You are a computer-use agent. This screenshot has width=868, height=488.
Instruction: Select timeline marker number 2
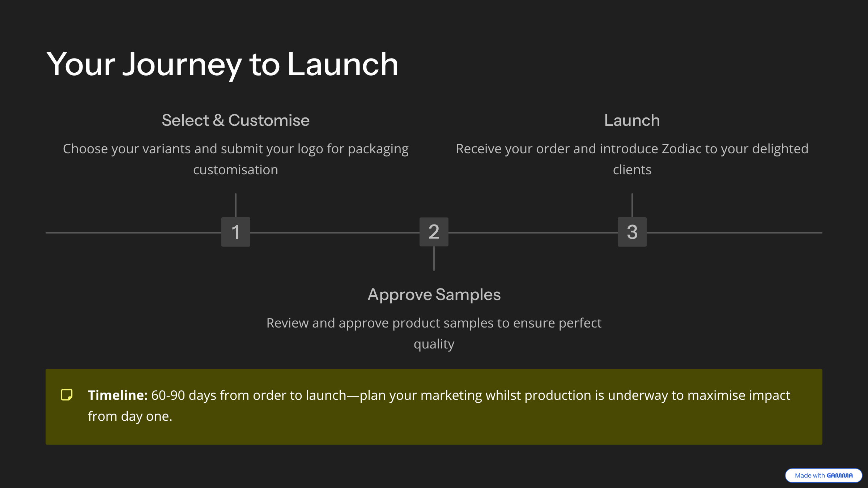(434, 232)
